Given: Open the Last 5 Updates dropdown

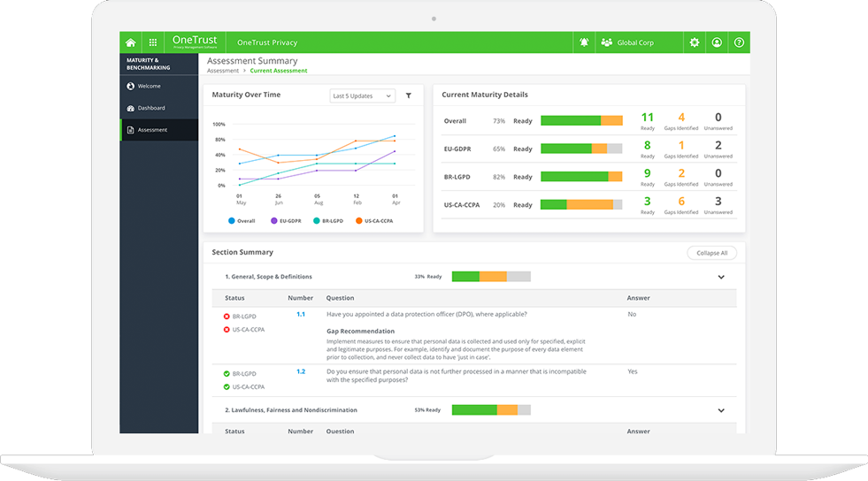Looking at the screenshot, I should coord(363,95).
